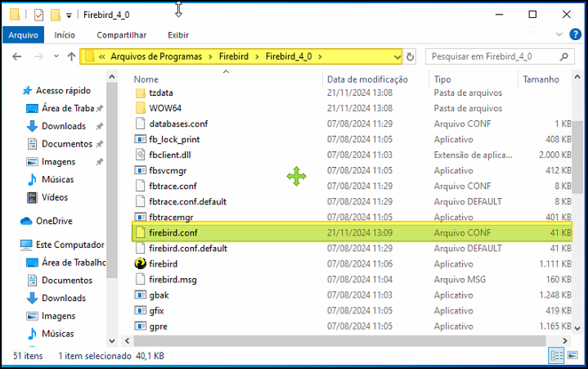Go back with the left arrow
This screenshot has width=588, height=369.
(x=17, y=57)
